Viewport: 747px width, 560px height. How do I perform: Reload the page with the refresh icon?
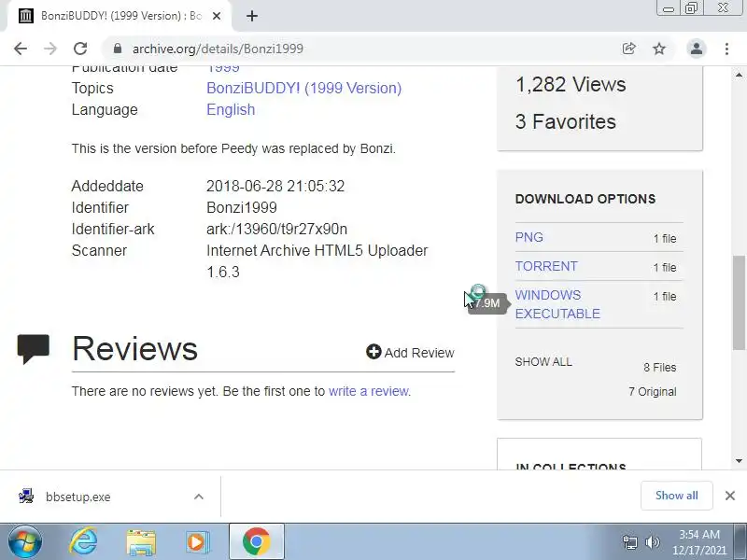point(80,49)
